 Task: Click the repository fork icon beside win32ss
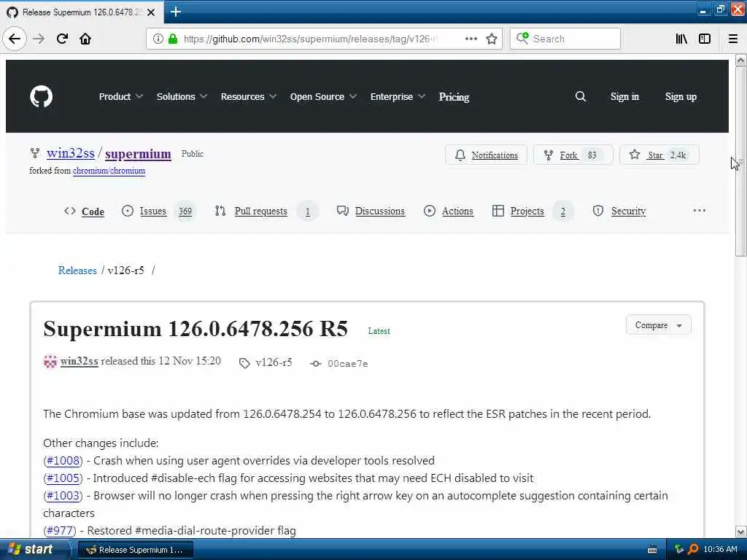point(35,153)
